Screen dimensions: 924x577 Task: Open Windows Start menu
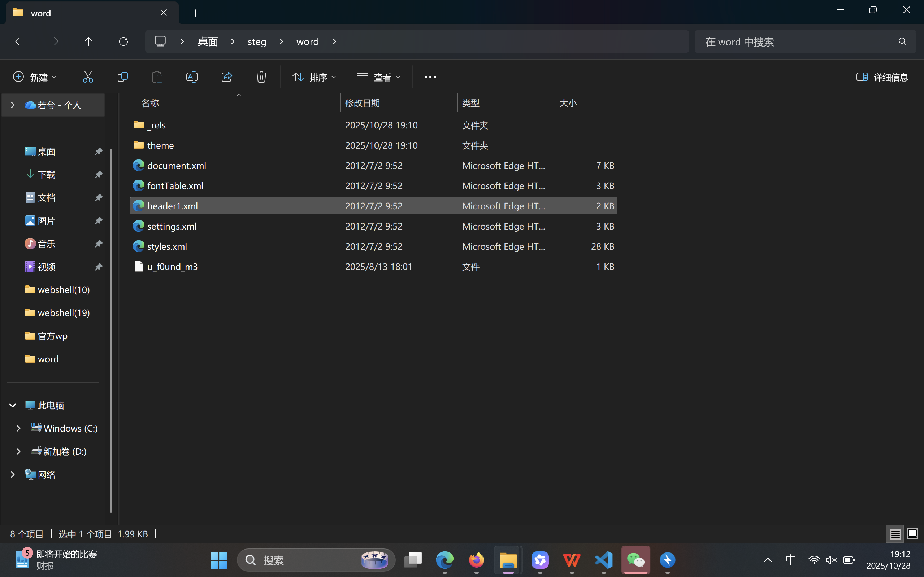click(x=219, y=560)
